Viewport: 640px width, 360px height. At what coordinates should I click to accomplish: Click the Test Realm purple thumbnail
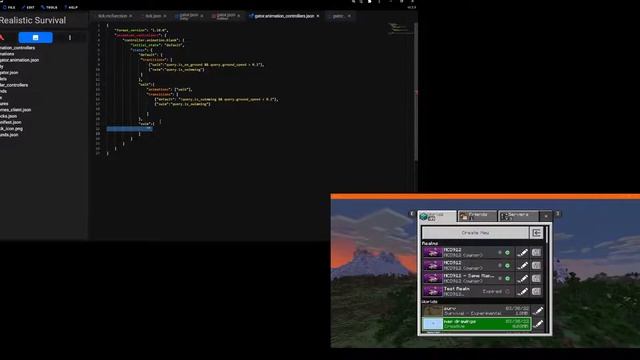[433, 291]
